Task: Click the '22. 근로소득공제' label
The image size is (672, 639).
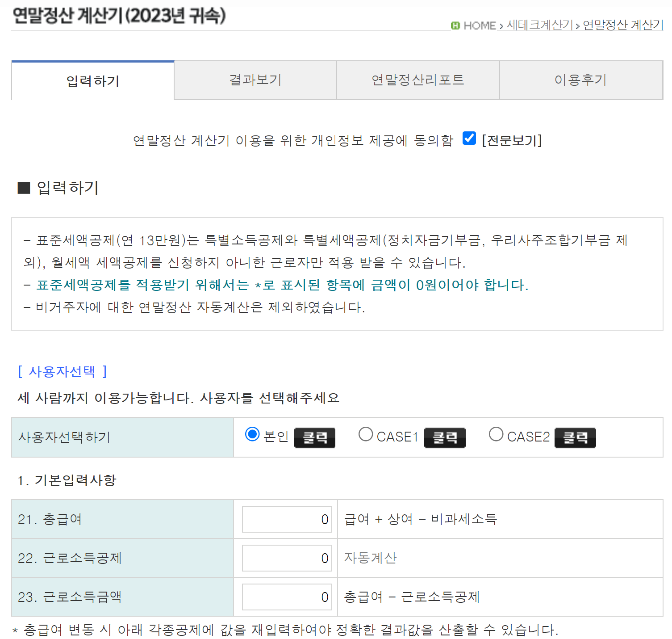Action: 70,558
